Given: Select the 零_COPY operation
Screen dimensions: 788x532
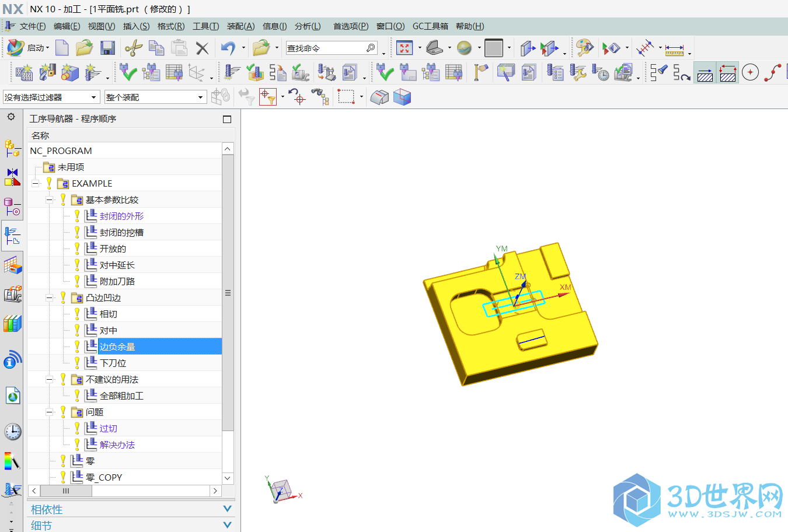Looking at the screenshot, I should pos(104,477).
